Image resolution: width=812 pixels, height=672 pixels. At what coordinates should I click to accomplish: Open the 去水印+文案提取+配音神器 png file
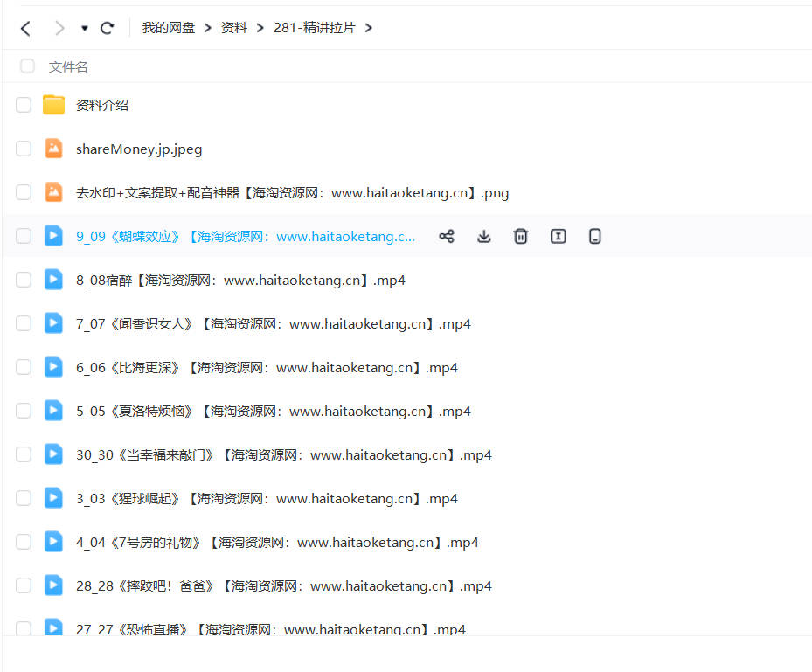292,193
